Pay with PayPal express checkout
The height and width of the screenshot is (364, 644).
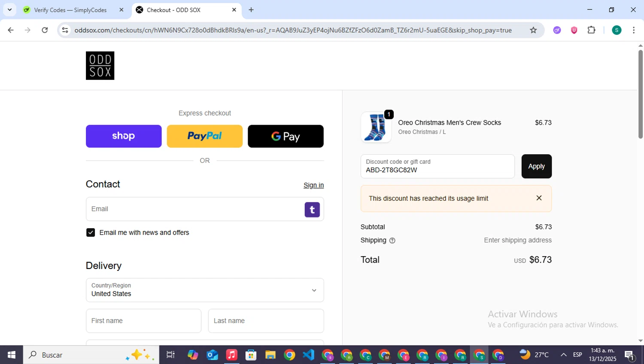click(205, 136)
